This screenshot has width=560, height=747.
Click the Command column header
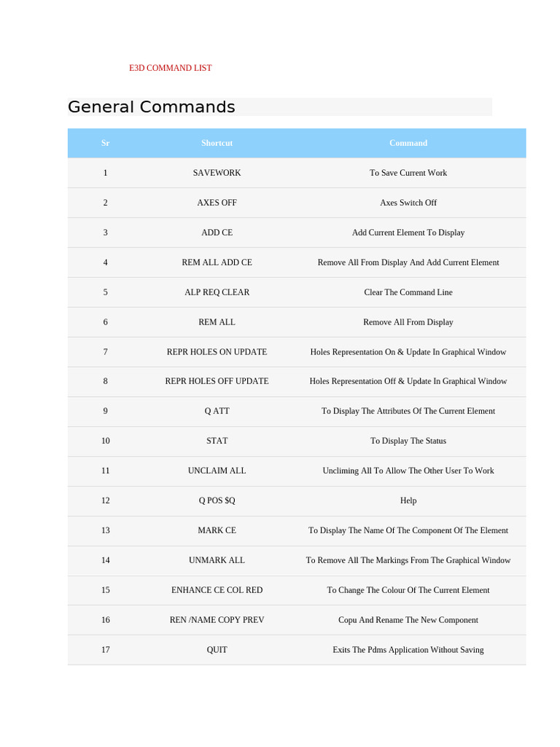(408, 143)
